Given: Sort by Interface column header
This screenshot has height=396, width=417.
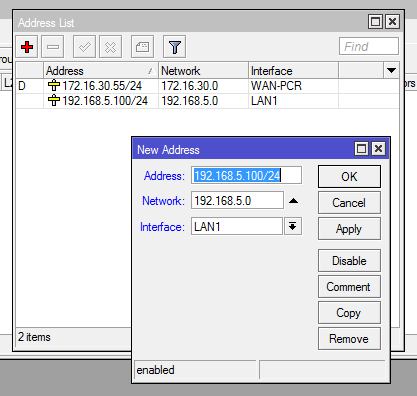Looking at the screenshot, I should [x=293, y=71].
